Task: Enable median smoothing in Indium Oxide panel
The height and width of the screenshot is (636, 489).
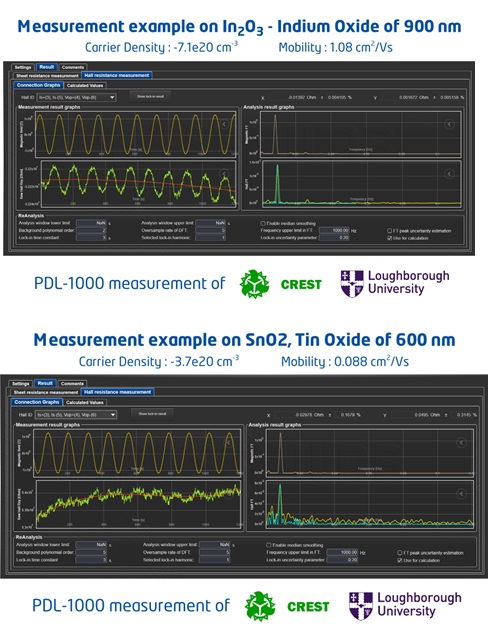Action: click(x=263, y=223)
